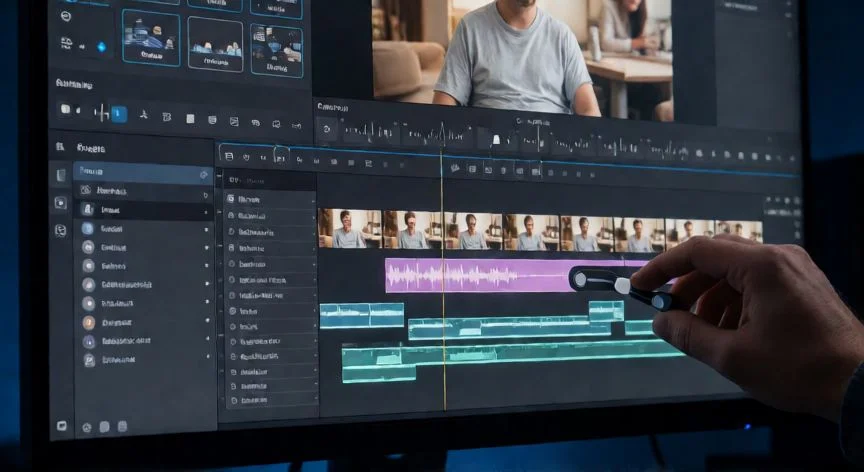This screenshot has width=864, height=472.
Task: Click the white square icon starting the upper toolbar
Action: coord(65,109)
